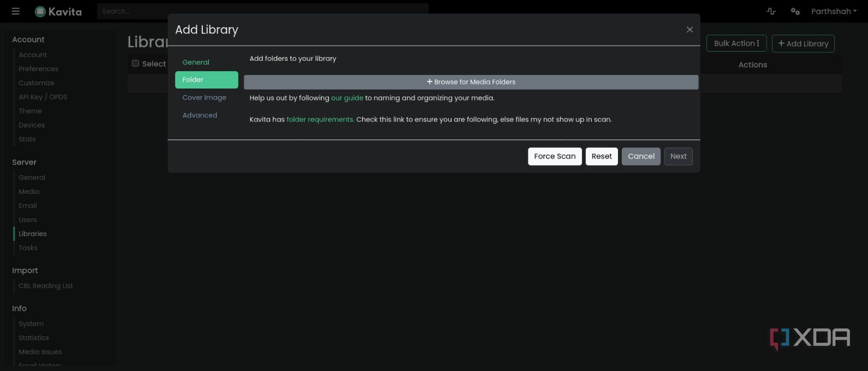The image size is (868, 371).
Task: Expand the Parthshah user dropdown
Action: coord(834,11)
